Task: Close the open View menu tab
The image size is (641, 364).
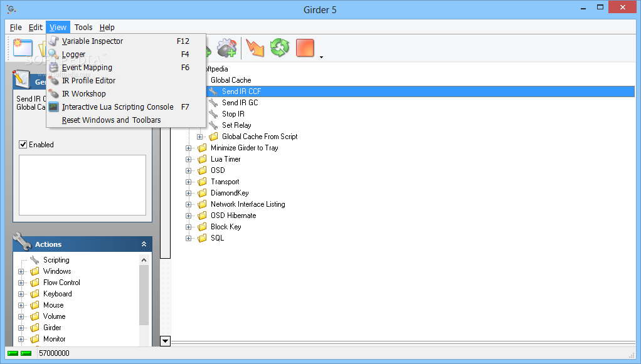Action: [58, 28]
